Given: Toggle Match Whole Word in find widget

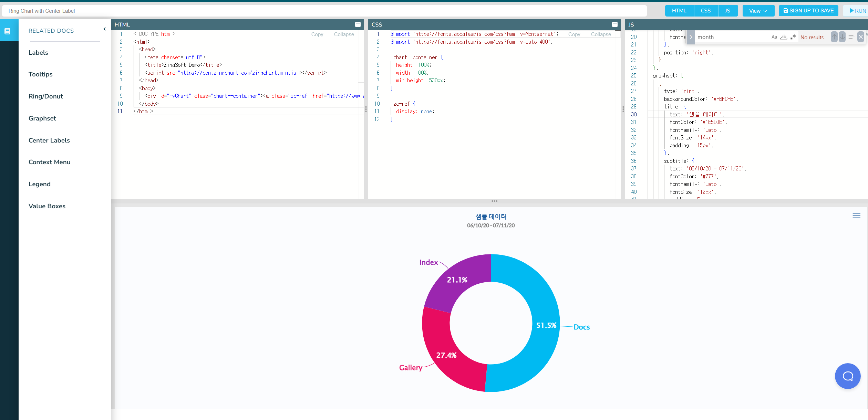Looking at the screenshot, I should (784, 37).
